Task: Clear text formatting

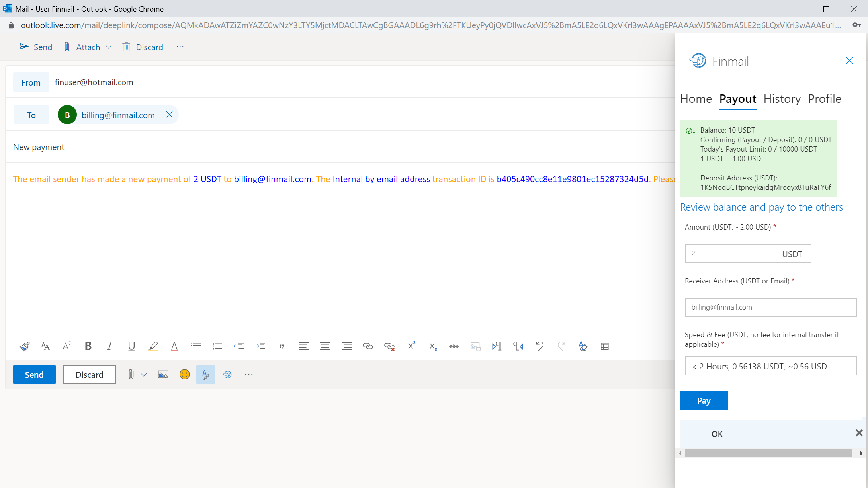Action: click(583, 346)
